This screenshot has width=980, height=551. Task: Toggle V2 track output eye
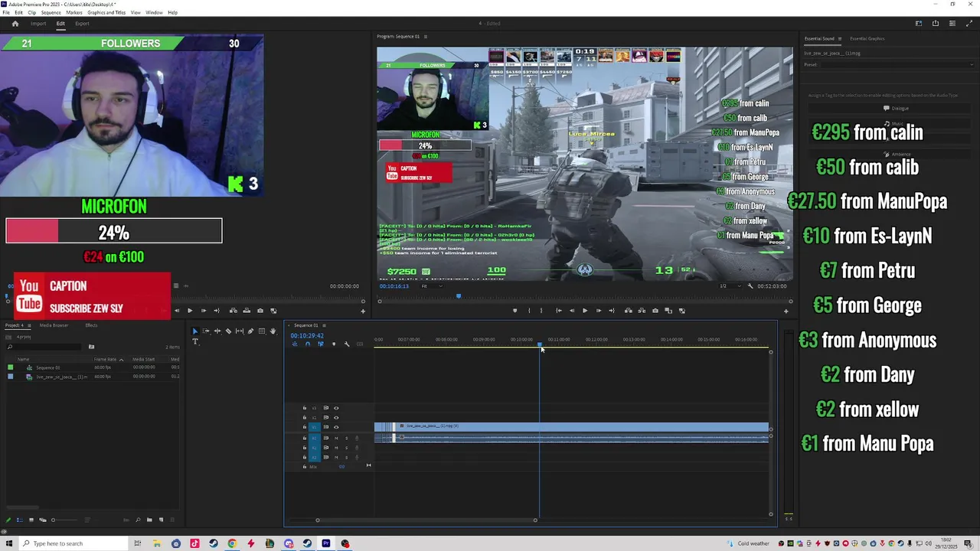pos(336,418)
